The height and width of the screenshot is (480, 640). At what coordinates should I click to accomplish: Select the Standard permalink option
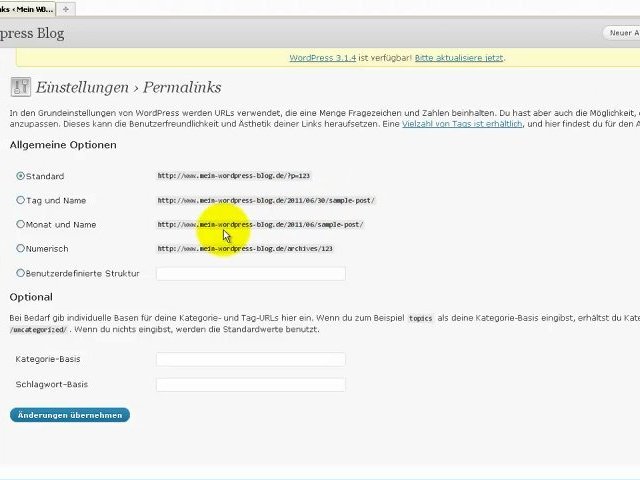click(21, 176)
